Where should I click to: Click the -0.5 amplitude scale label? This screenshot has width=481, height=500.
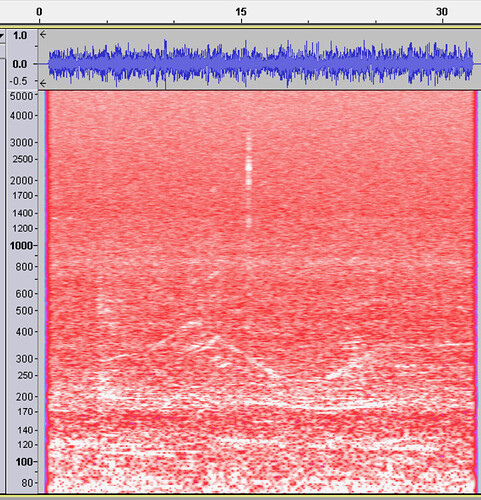tap(19, 81)
